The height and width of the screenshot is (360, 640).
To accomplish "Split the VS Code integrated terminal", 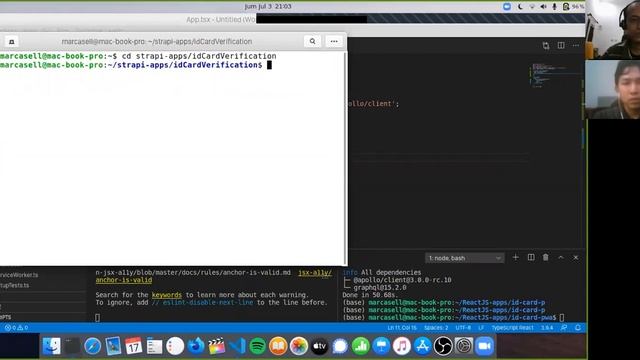I will pyautogui.click(x=531, y=258).
